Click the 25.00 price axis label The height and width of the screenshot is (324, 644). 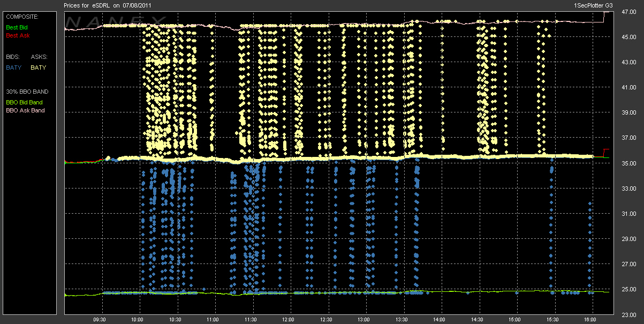click(628, 290)
